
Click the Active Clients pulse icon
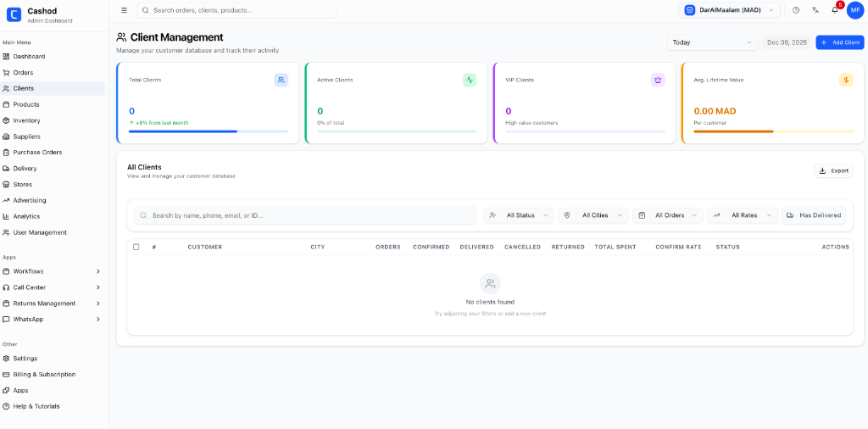tap(470, 80)
